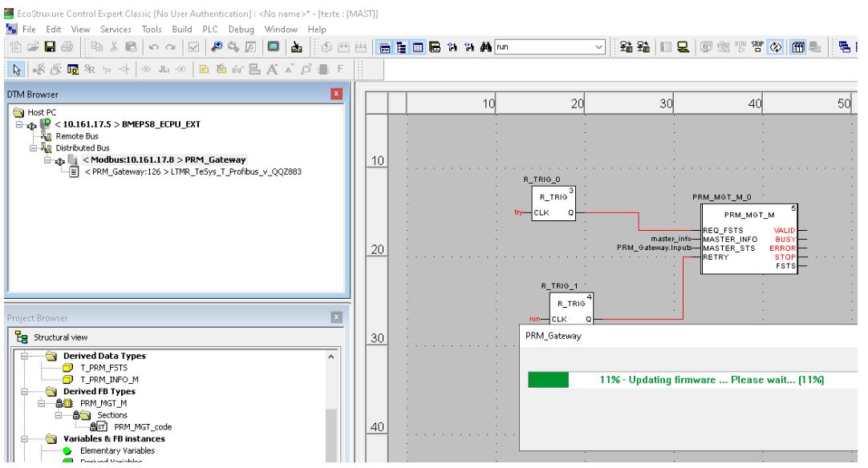Open the Window menu
Image resolution: width=868 pixels, height=468 pixels.
(281, 30)
